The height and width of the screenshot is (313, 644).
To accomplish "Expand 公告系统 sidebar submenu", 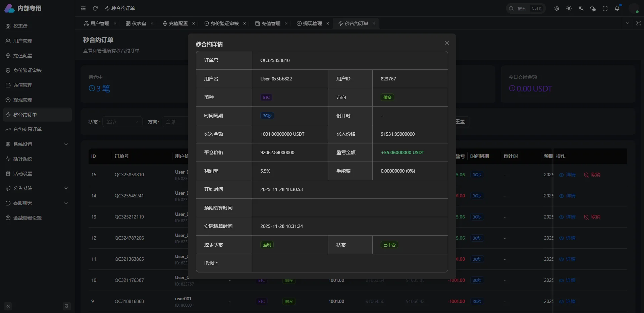I will 37,188.
